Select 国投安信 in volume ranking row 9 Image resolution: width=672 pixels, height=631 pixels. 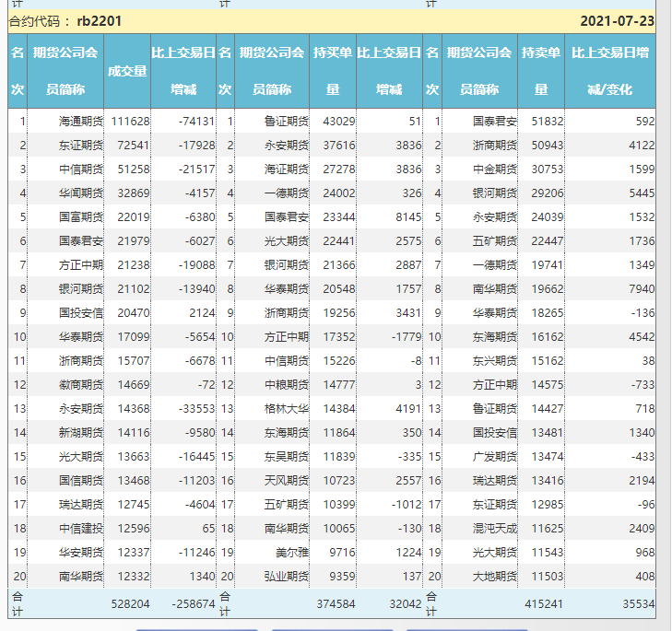tap(81, 313)
